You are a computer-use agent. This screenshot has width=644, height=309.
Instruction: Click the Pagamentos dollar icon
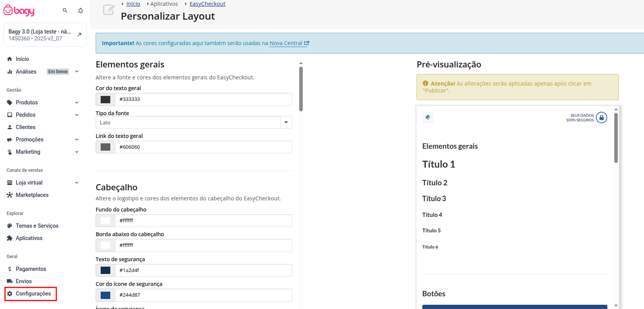(x=10, y=269)
